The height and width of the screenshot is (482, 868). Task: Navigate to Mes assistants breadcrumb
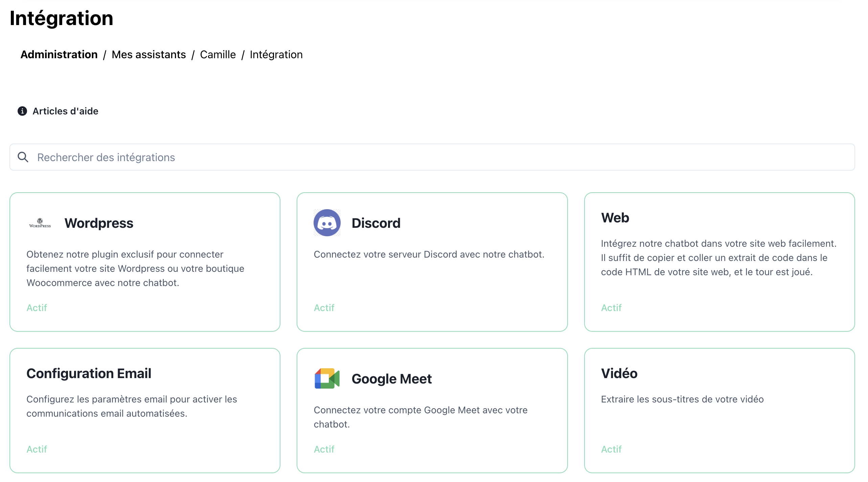click(149, 54)
